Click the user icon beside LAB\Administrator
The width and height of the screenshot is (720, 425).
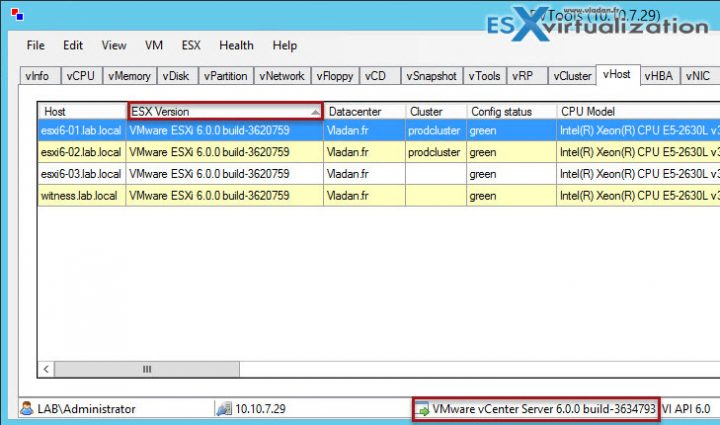27,408
